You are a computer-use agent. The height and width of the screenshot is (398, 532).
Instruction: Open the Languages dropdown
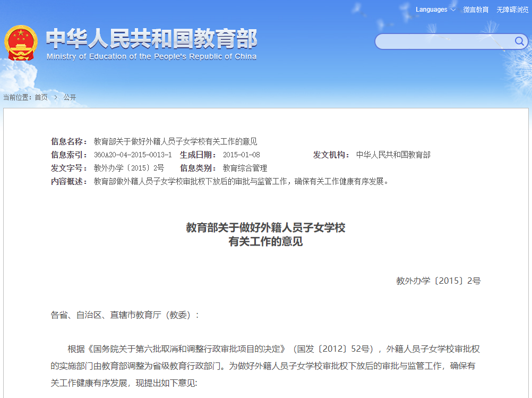tap(435, 10)
